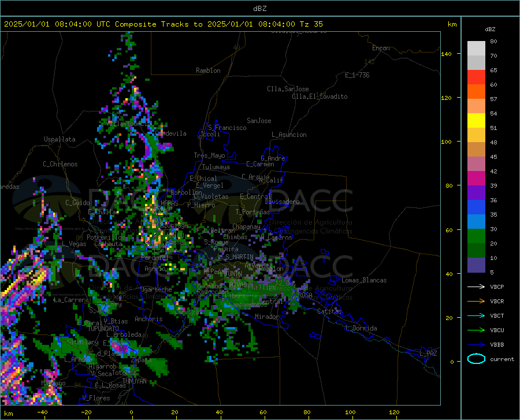Click the blue VBBB arrow legend icon

point(476,345)
